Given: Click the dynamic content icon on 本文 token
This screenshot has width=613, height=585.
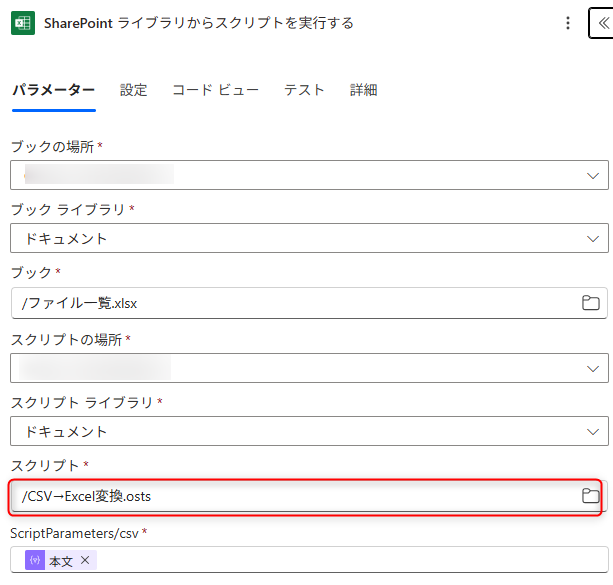Looking at the screenshot, I should 35,560.
